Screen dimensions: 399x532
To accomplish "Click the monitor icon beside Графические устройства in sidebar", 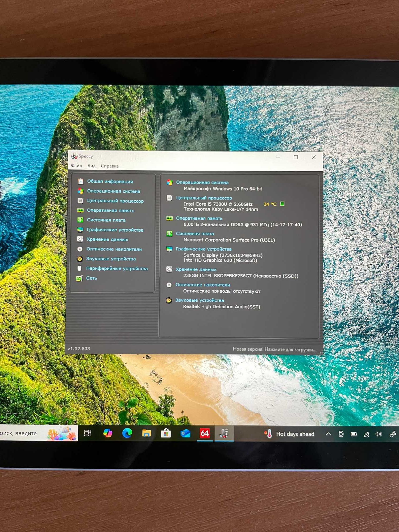I will point(80,230).
